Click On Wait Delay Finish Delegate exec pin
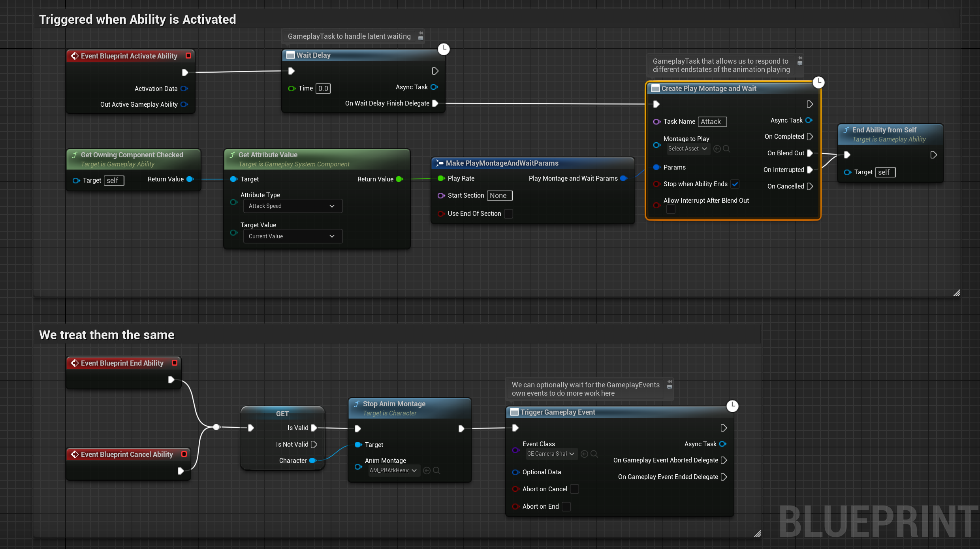980x549 pixels. pos(435,103)
